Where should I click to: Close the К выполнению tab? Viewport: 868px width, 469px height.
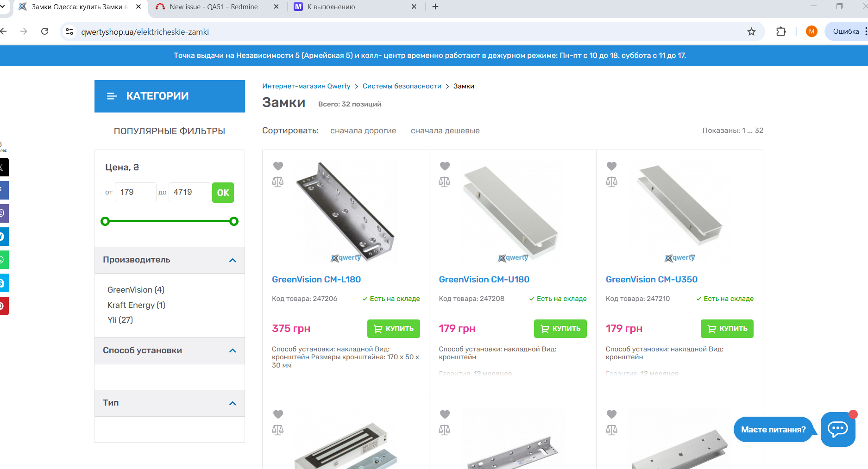point(414,7)
